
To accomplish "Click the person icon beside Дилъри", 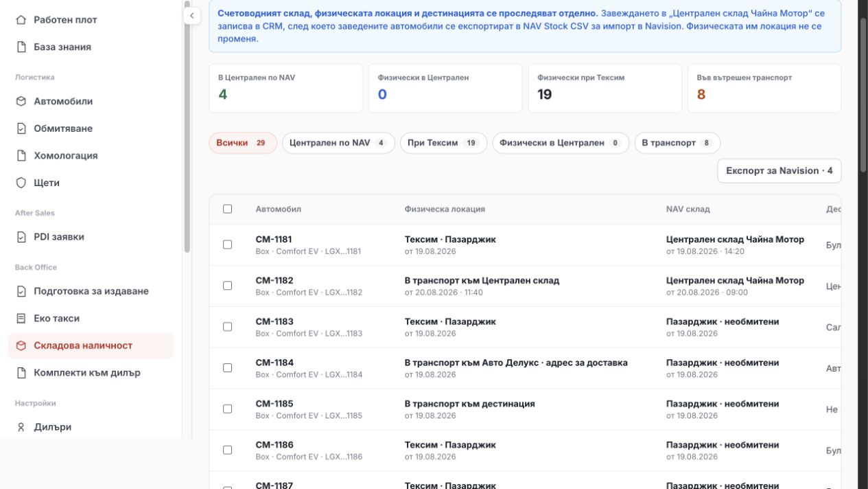I will [x=21, y=427].
